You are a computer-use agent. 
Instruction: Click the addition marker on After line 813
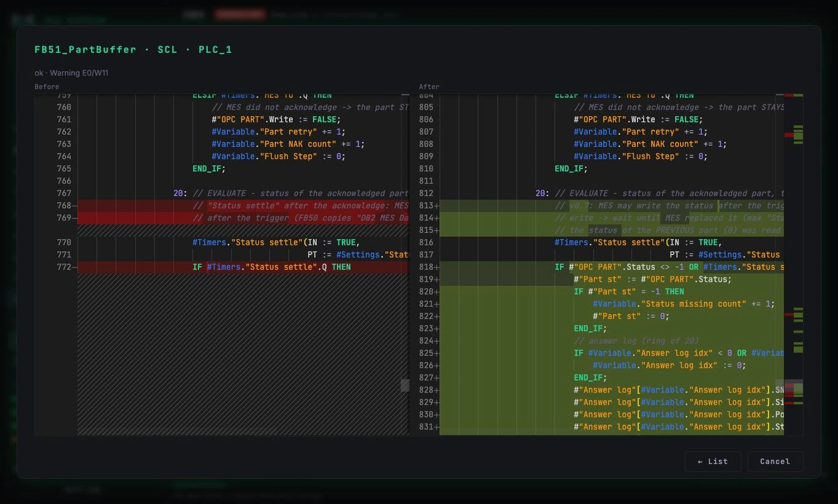click(x=437, y=206)
